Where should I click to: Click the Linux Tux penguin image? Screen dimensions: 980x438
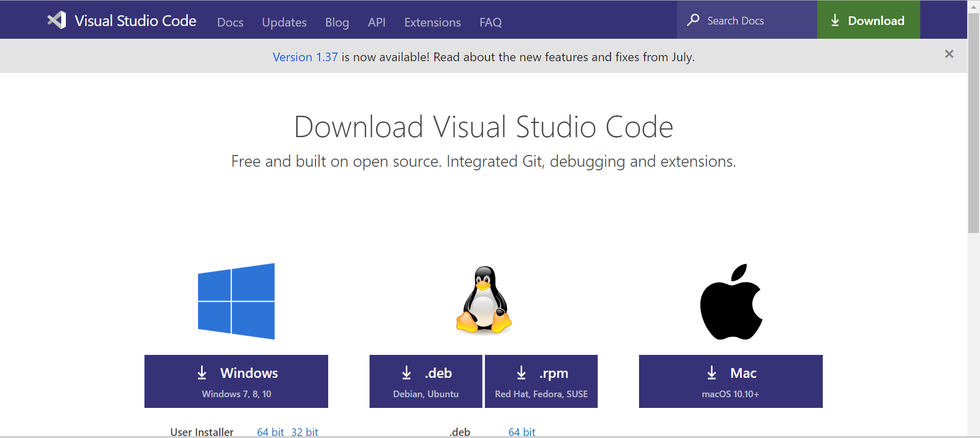(484, 300)
